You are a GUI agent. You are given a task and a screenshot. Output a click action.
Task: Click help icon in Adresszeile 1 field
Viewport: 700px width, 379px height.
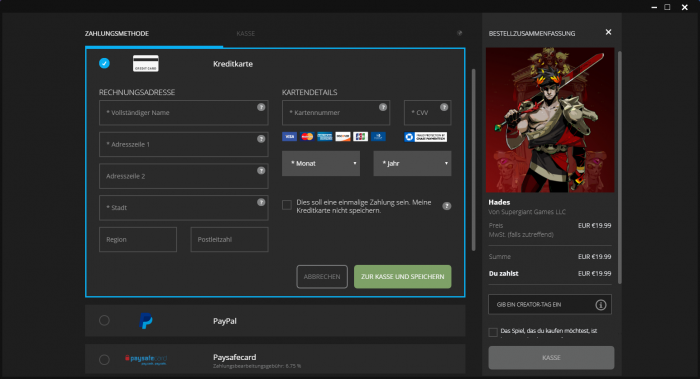tap(261, 139)
